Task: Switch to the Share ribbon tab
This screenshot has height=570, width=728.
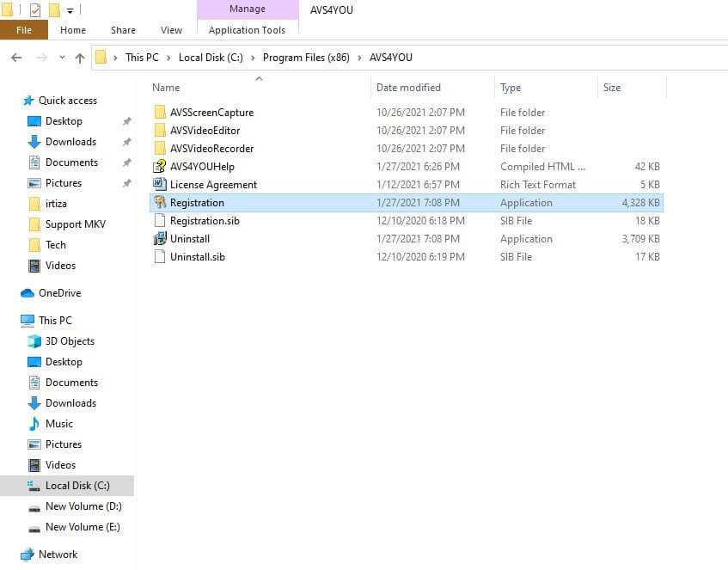Action: (x=123, y=30)
